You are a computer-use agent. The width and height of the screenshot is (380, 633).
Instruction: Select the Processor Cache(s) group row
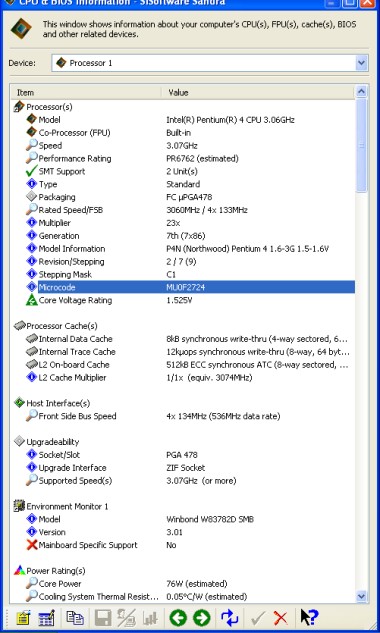183,326
